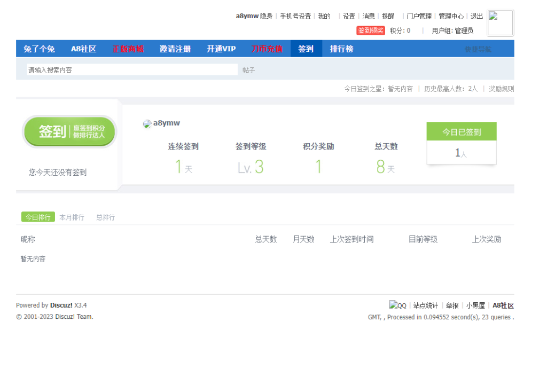
Task: Click the search input field
Action: 132,70
